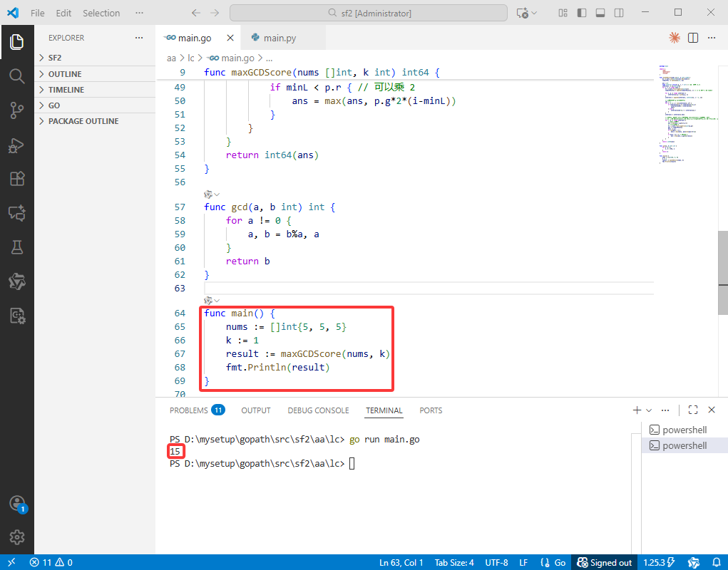Click the aa breadcrumb segment
Viewport: 728px width, 570px height.
(171, 58)
